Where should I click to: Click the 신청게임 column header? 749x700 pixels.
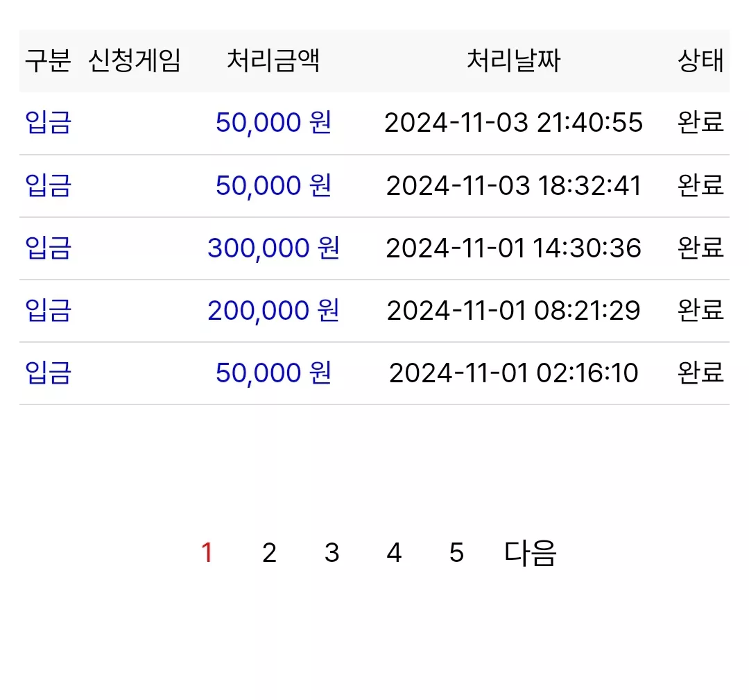(135, 60)
